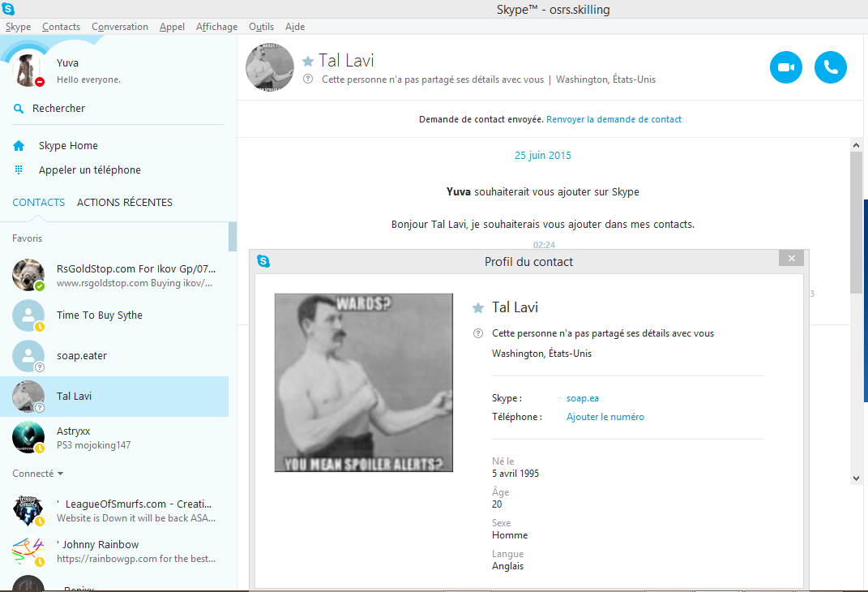The height and width of the screenshot is (592, 868).
Task: Open Skype Home
Action: pyautogui.click(x=68, y=146)
